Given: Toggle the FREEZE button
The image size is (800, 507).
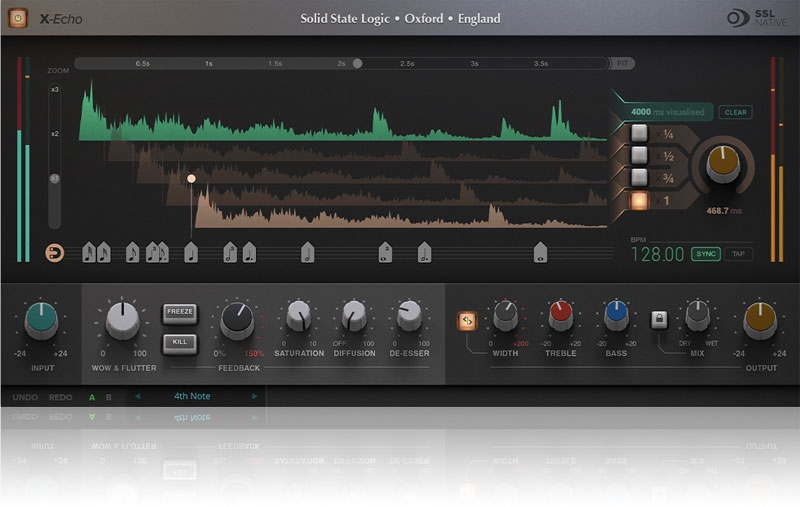Looking at the screenshot, I should tap(180, 313).
